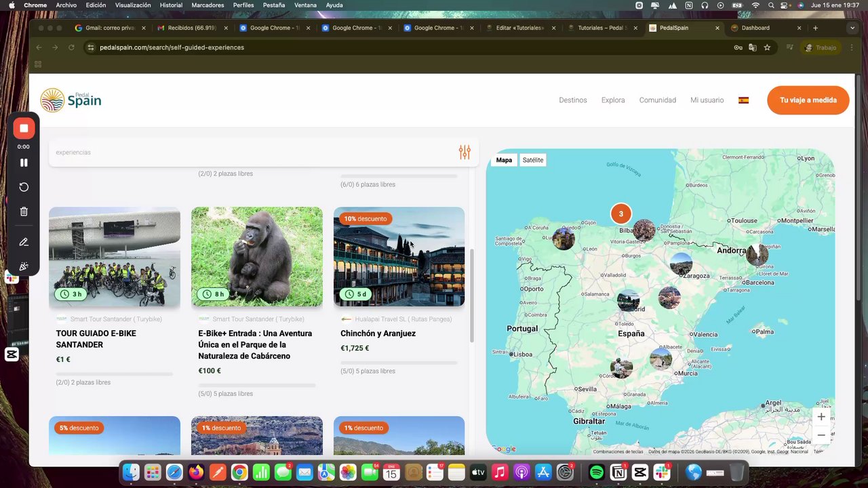Open the Comunidad menu
868x488 pixels.
pos(658,100)
